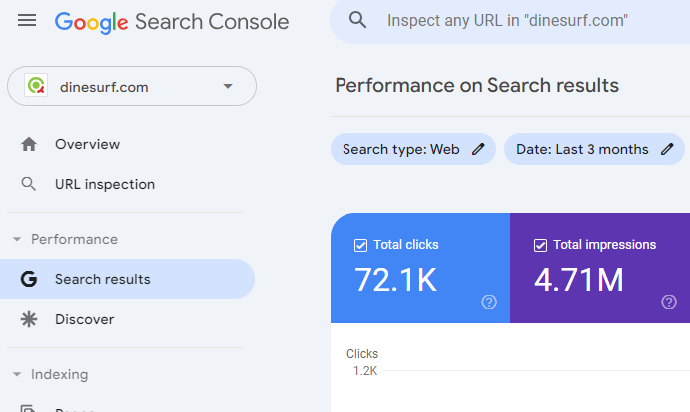Edit the Search type: Web filter
This screenshot has height=412, width=690.
[x=413, y=149]
